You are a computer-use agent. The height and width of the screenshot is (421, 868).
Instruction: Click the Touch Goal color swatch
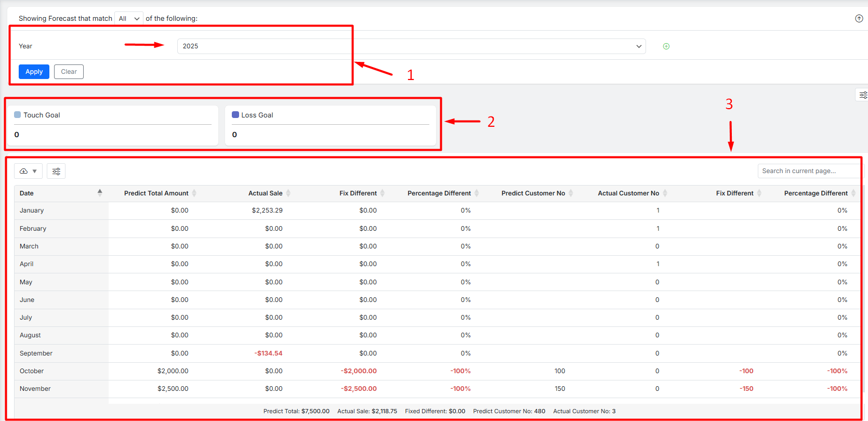pyautogui.click(x=18, y=115)
